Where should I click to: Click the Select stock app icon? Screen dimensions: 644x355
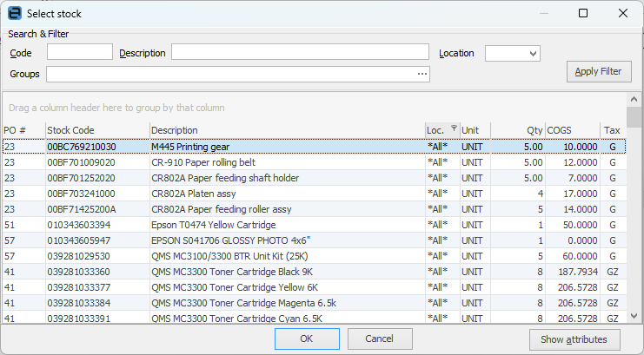point(14,13)
